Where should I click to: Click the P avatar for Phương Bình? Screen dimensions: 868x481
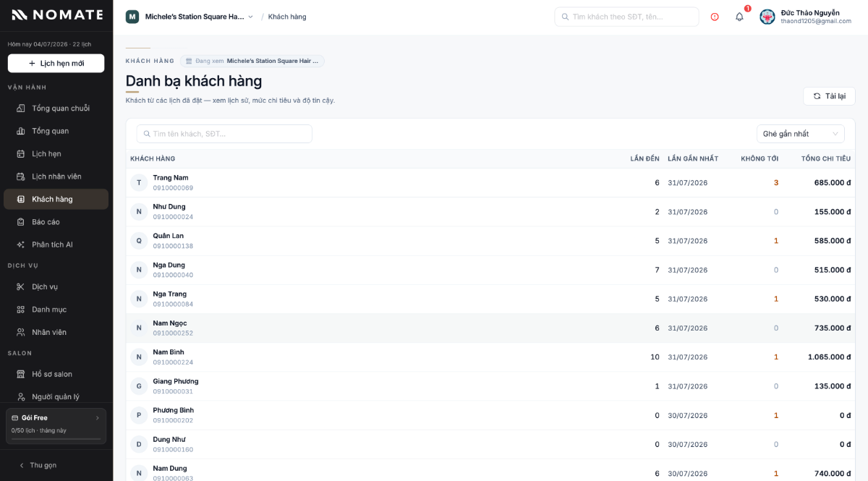click(139, 415)
